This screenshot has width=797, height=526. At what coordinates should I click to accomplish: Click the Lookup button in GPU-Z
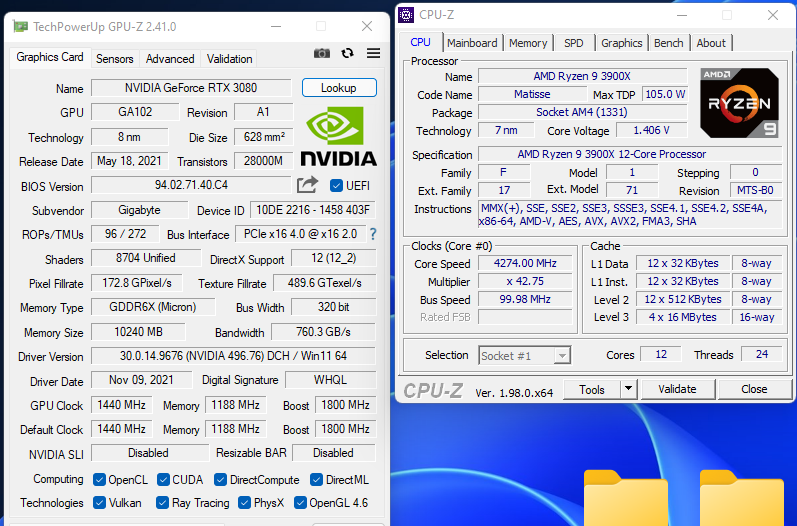tap(339, 88)
